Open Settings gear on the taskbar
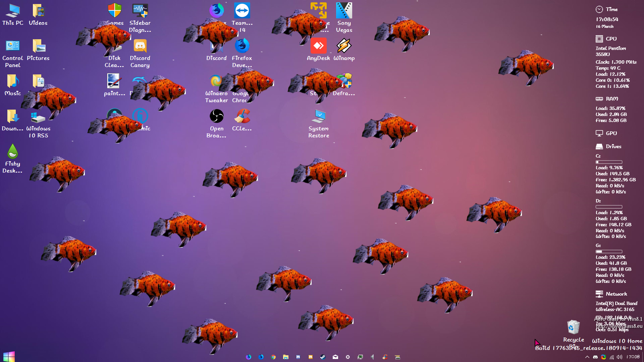This screenshot has height=362, width=644. click(348, 357)
